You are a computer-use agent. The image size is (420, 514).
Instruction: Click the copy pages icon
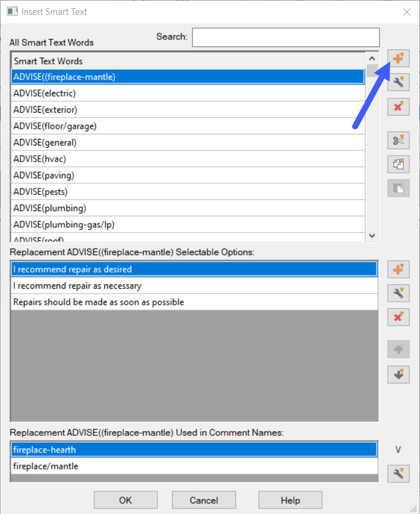pos(398,164)
